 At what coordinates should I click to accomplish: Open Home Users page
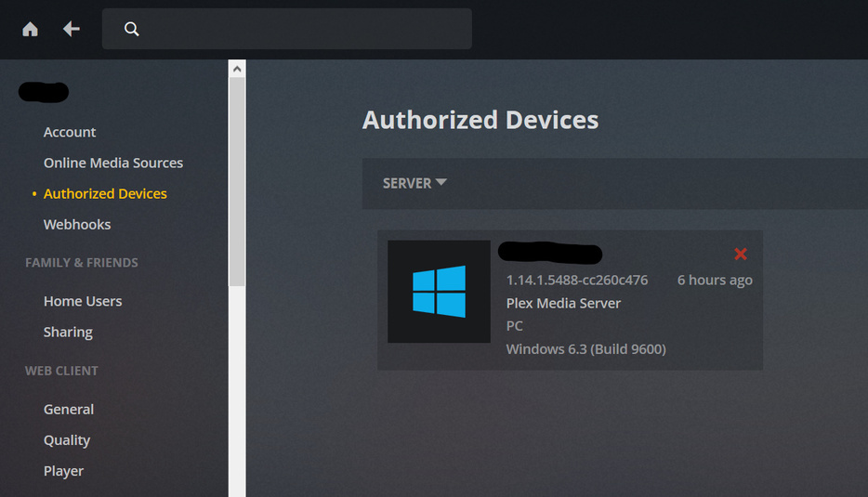83,301
